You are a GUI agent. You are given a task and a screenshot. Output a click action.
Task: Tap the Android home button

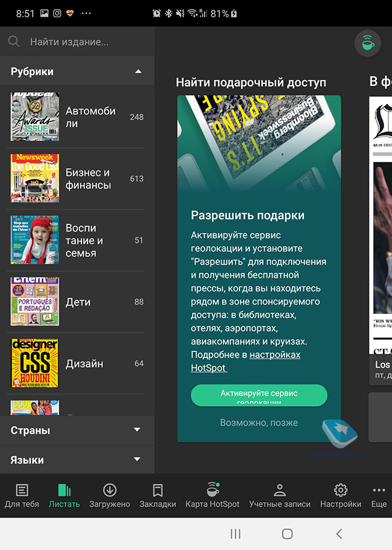(287, 534)
